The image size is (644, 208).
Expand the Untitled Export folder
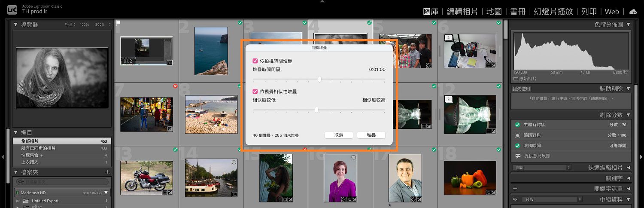18,201
